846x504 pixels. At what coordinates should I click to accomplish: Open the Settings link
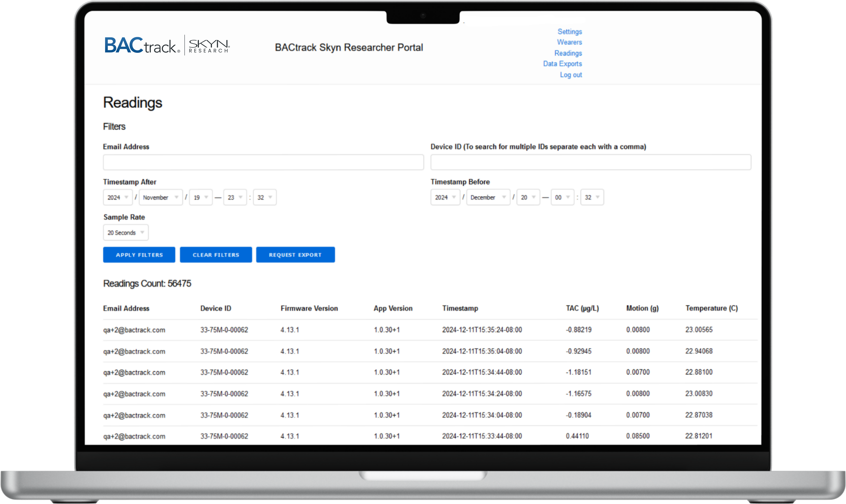pyautogui.click(x=570, y=31)
